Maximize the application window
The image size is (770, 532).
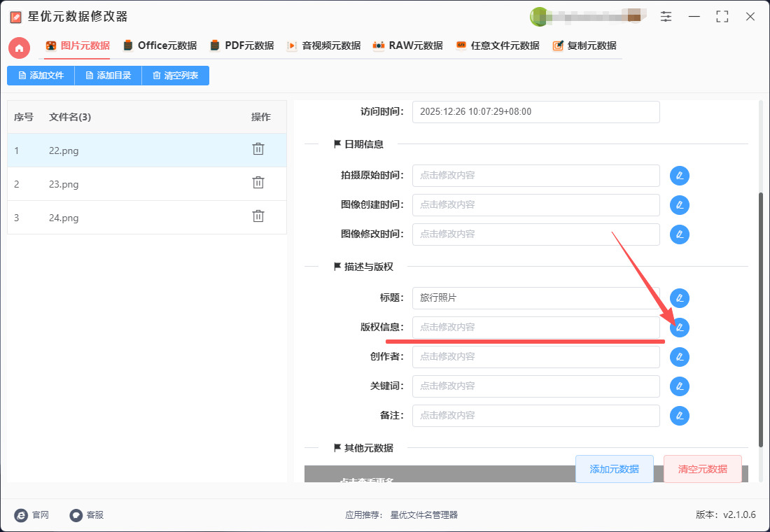(722, 17)
